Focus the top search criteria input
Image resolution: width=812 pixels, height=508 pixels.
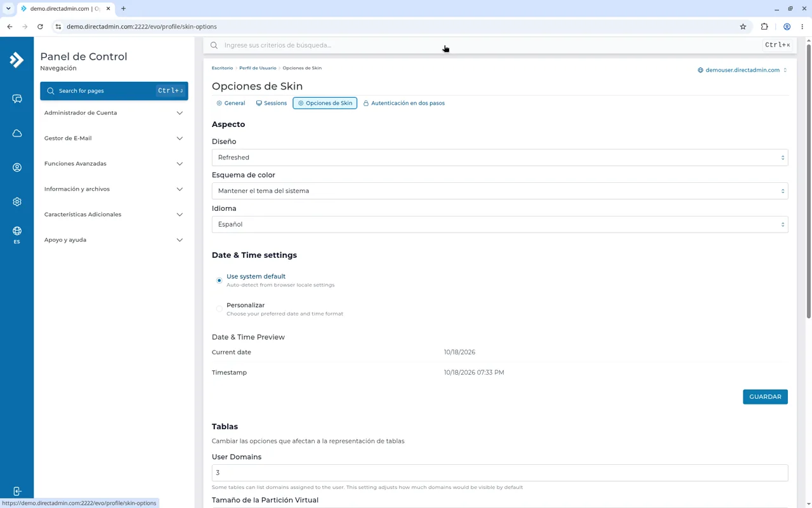coord(492,45)
